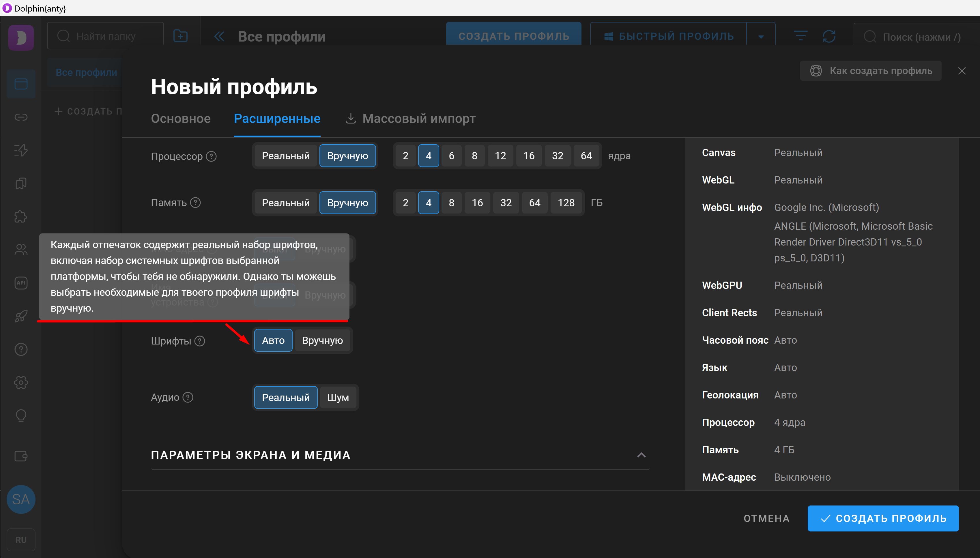Collapse Параметры экрана и медиа section
Screen dimensions: 980x558
point(641,455)
